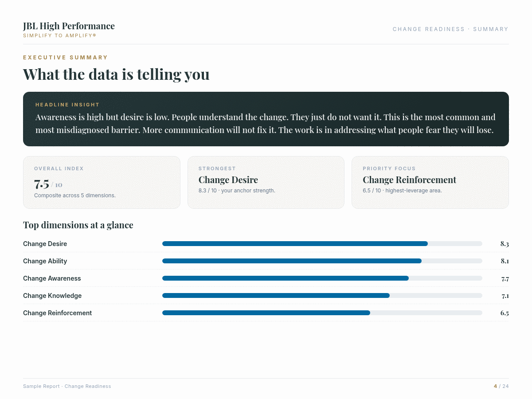This screenshot has height=399, width=532.
Task: Click the Change Reinforcement row label
Action: [58, 313]
